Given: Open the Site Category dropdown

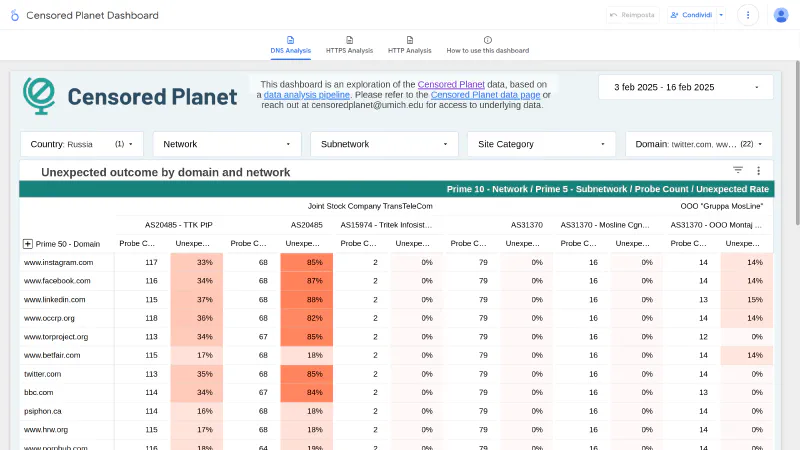Looking at the screenshot, I should click(540, 144).
